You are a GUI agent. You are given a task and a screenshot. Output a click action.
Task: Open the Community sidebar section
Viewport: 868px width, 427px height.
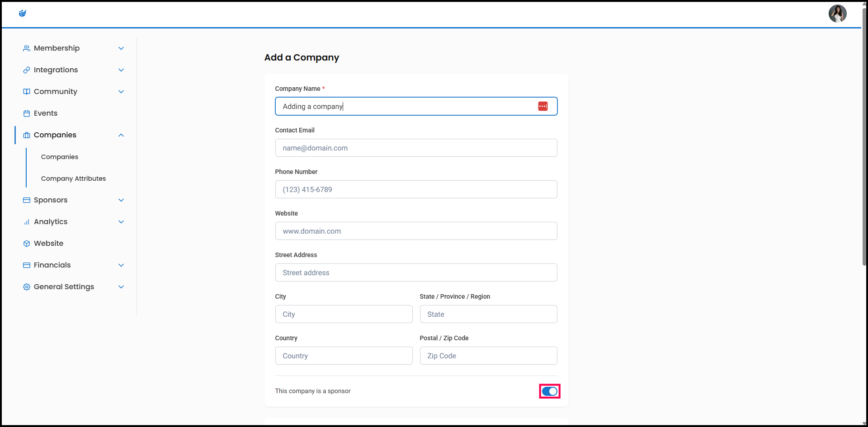[x=55, y=92]
